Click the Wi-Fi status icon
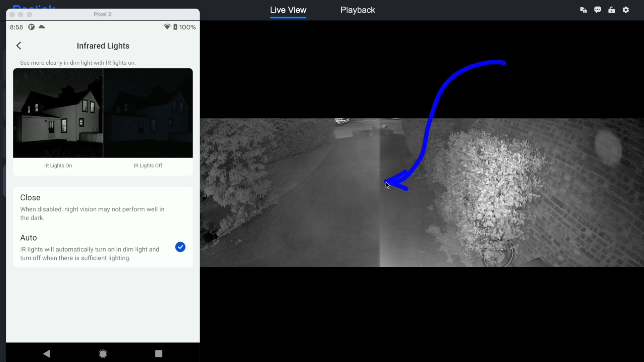 pos(167,27)
